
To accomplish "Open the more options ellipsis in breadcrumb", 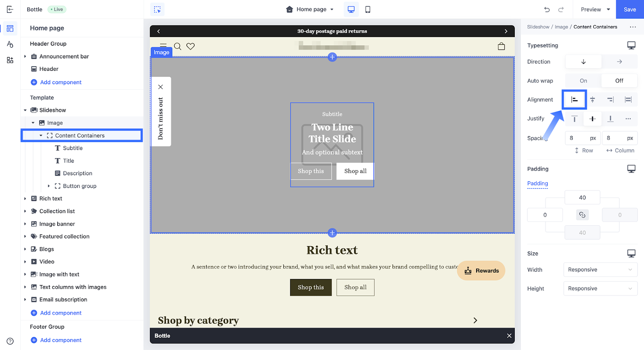I will tap(633, 27).
